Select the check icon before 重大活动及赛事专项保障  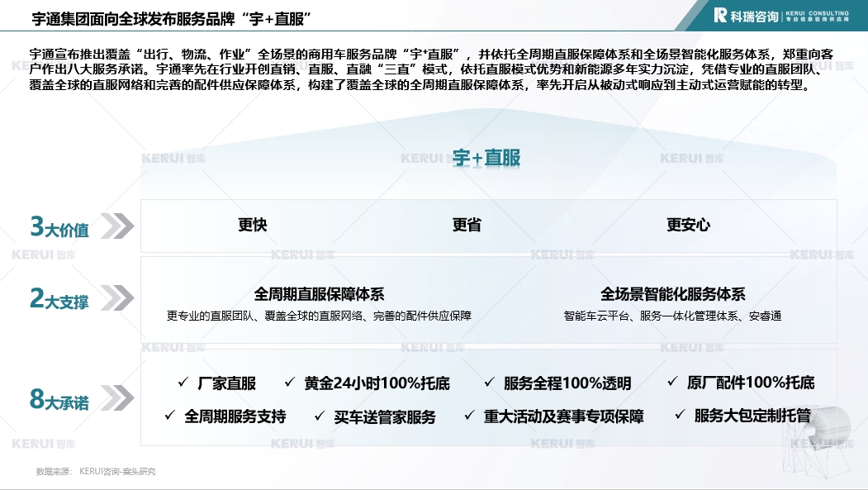click(x=469, y=415)
